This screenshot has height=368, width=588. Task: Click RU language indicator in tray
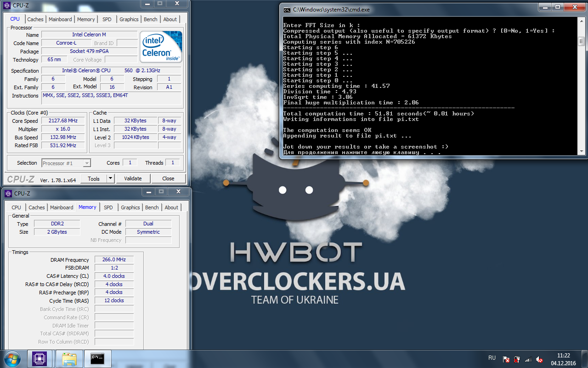click(x=492, y=358)
